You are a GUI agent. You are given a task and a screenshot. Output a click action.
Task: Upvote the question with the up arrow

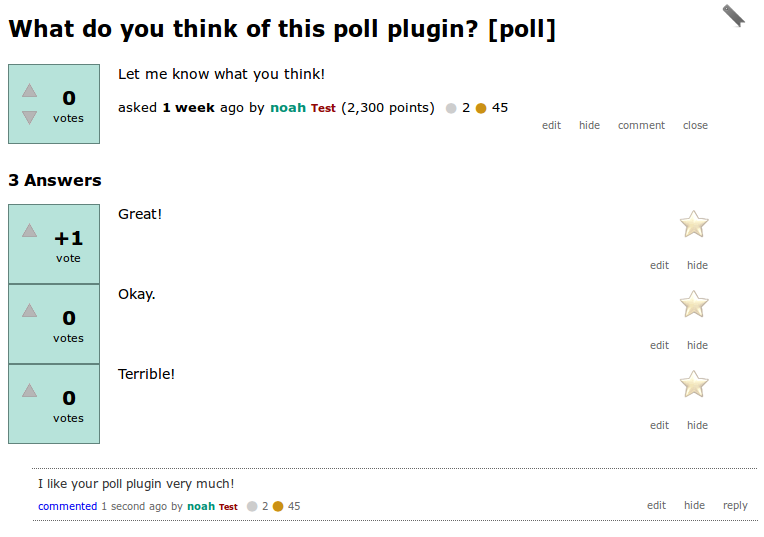pyautogui.click(x=30, y=91)
